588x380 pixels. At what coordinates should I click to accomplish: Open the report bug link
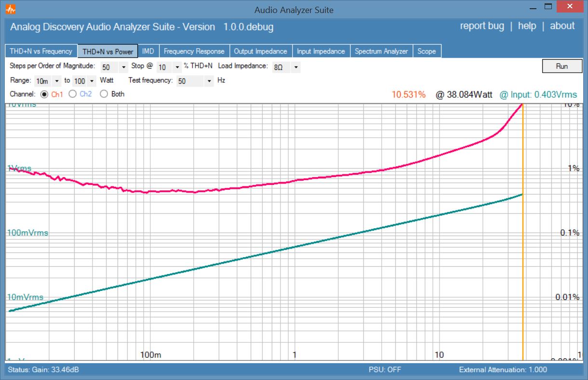pos(482,26)
